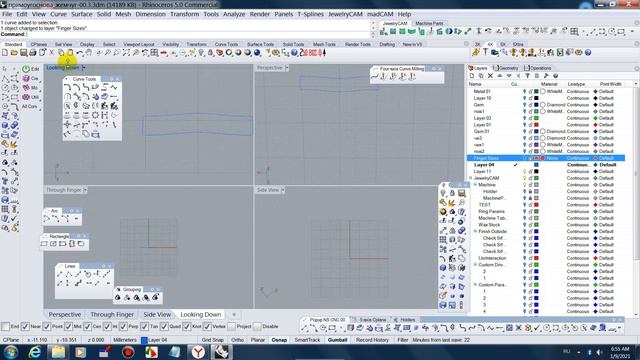This screenshot has height=360, width=640.
Task: Toggle the Project osnap checkbox
Action: tap(231, 327)
